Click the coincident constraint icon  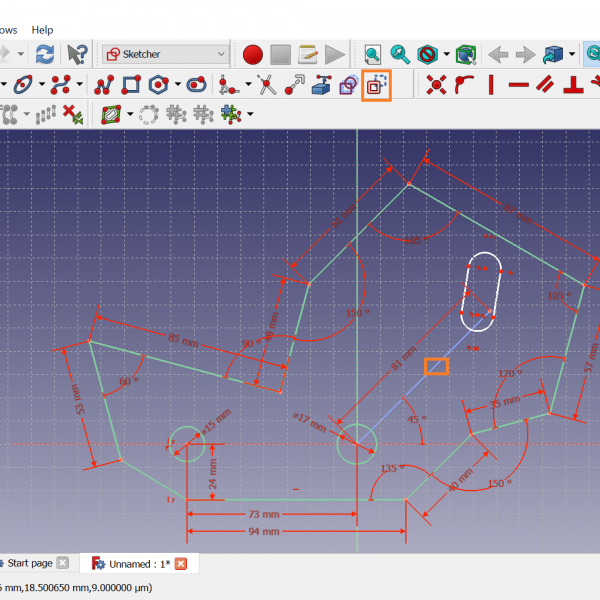(x=436, y=85)
